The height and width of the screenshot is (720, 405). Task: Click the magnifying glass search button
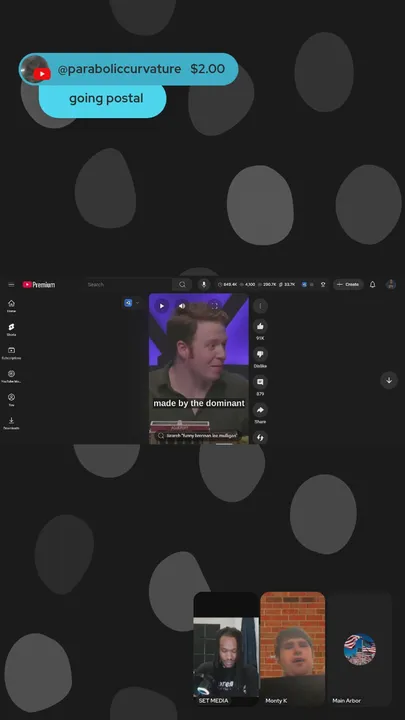(182, 285)
